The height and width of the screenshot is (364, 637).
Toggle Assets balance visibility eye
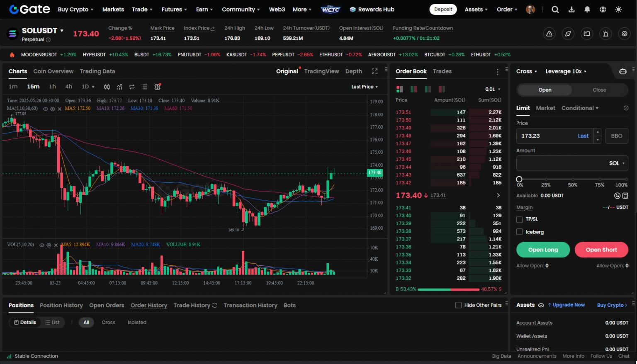pos(541,305)
